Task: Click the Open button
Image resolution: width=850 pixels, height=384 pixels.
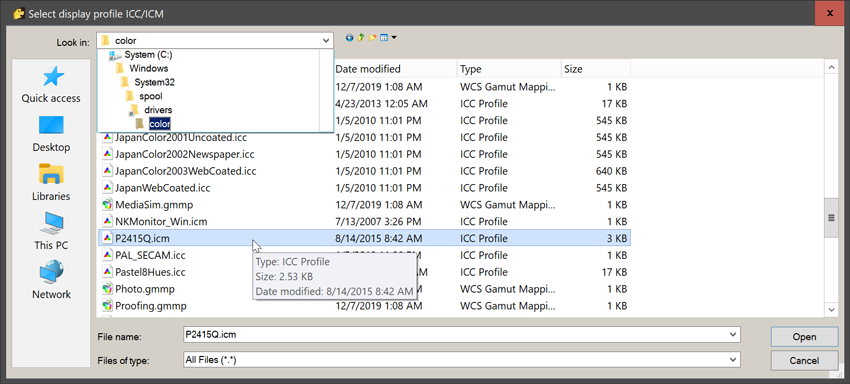Action: point(804,337)
